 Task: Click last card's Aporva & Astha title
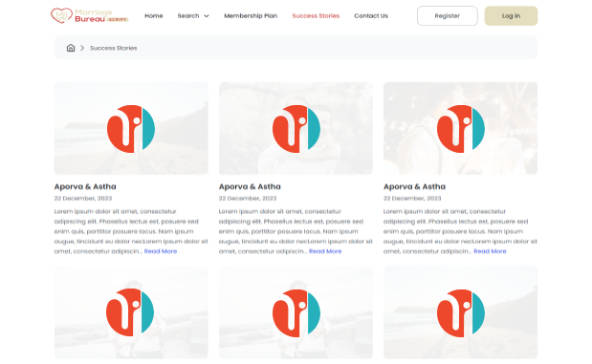[414, 186]
